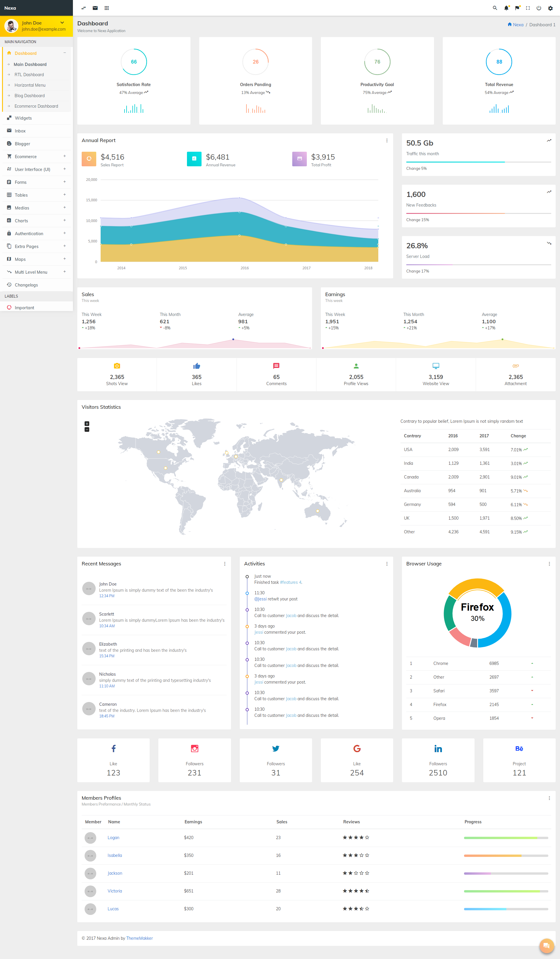This screenshot has width=560, height=959.
Task: Open RTL Dashboard menu item
Action: tap(29, 75)
